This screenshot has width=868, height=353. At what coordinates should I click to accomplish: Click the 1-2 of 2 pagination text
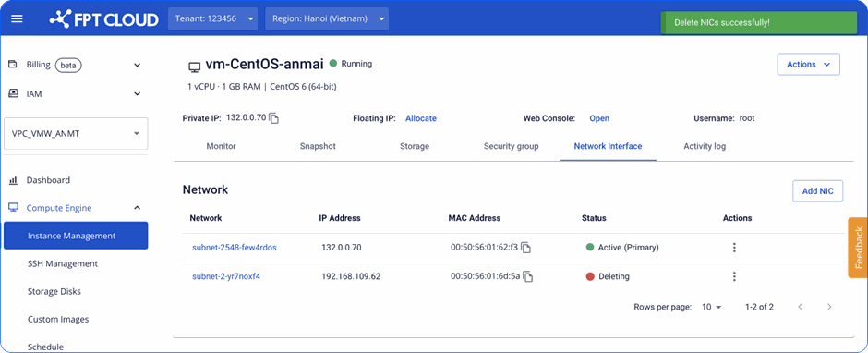[759, 307]
